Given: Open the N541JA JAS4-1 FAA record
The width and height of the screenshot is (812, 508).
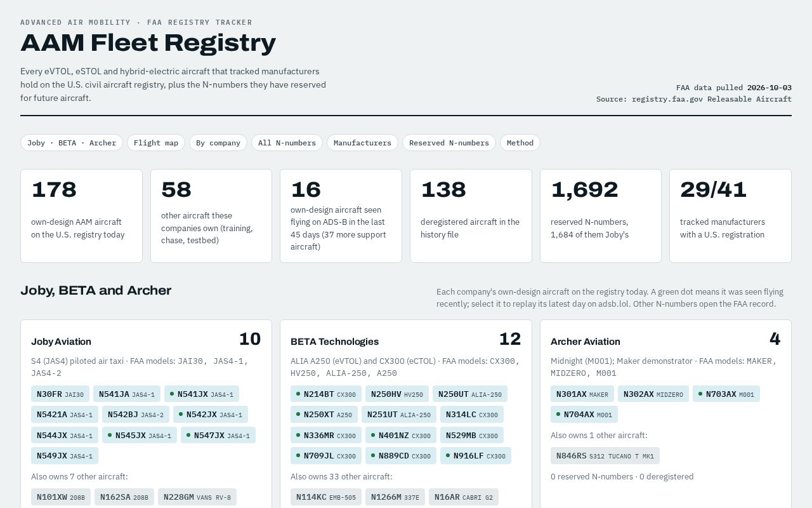Looking at the screenshot, I should pyautogui.click(x=127, y=394).
